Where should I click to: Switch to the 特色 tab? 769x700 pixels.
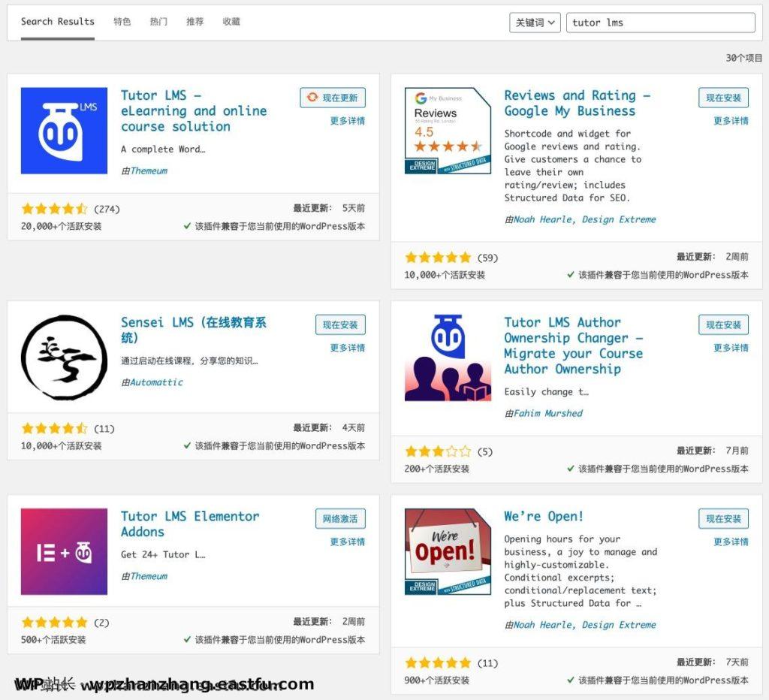(122, 22)
